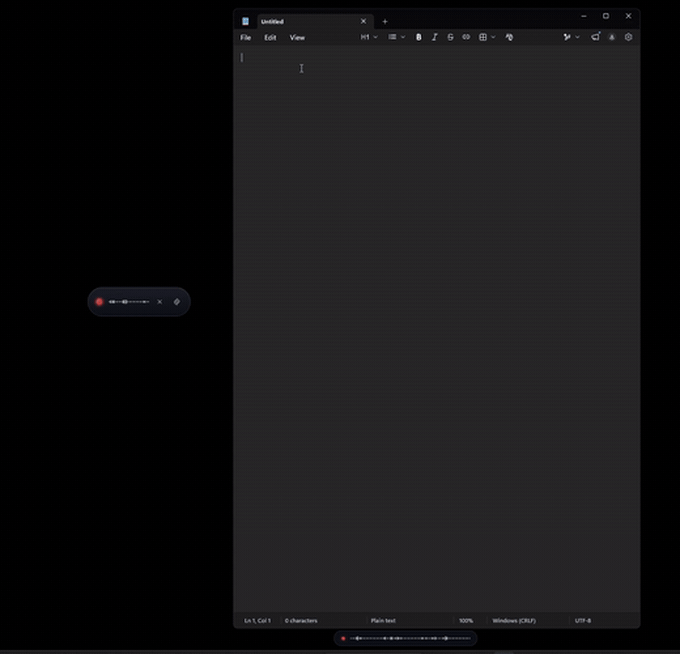Click the waveform in bottom recording bar
This screenshot has width=680, height=654.
click(410, 638)
